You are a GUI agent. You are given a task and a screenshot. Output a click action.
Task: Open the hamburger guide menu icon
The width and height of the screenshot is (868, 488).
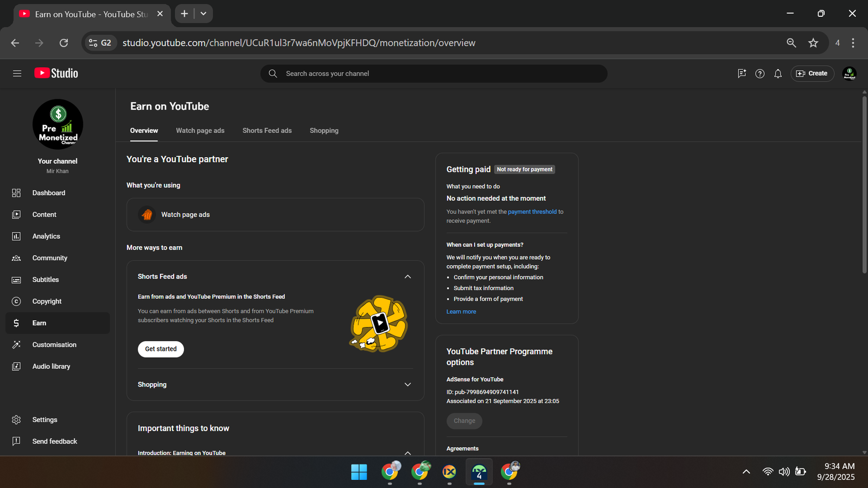(x=17, y=73)
